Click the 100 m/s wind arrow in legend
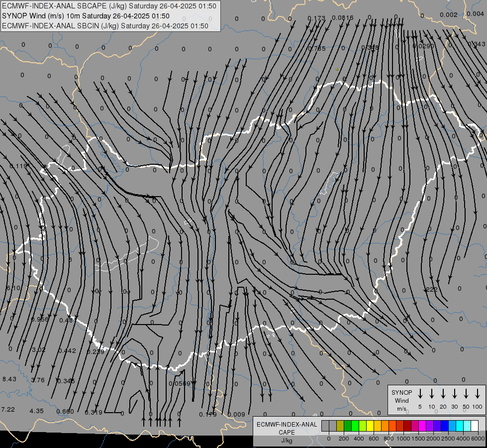This screenshot has height=448, width=487. point(478,394)
